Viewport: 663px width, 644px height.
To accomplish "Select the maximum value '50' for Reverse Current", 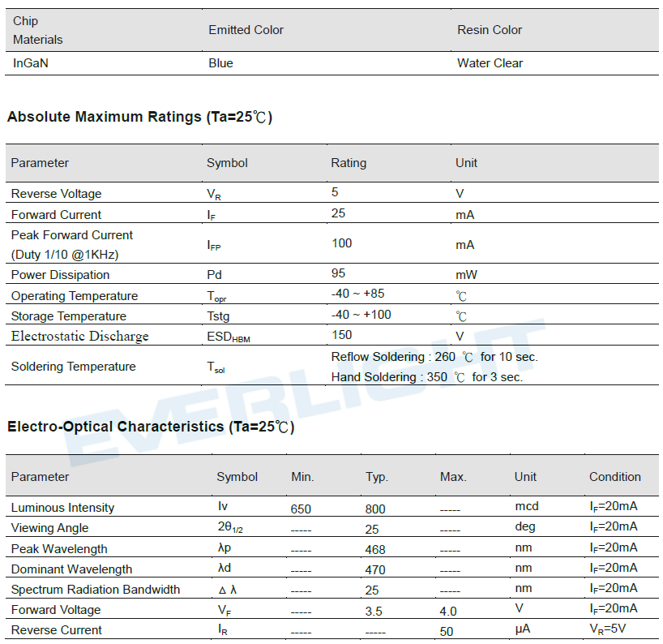I will click(x=446, y=632).
